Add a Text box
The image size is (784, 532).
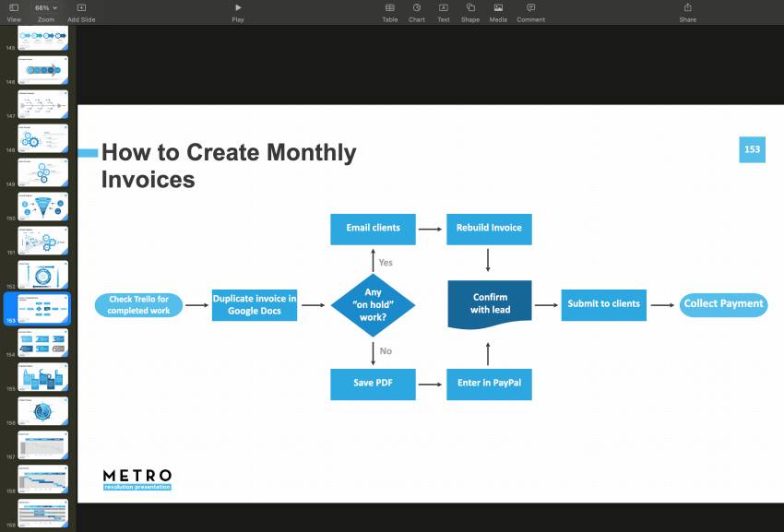(x=444, y=7)
